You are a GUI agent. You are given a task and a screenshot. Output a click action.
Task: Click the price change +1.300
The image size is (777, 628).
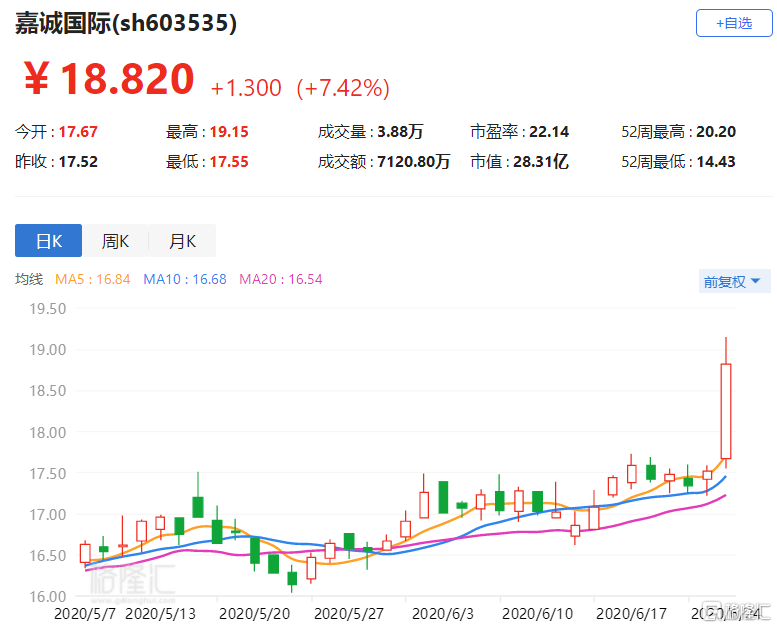[x=246, y=88]
